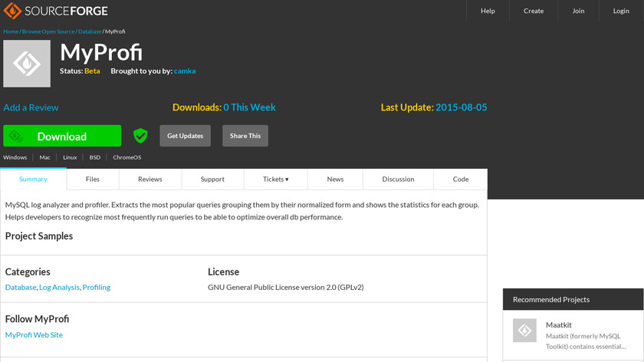Image resolution: width=644 pixels, height=362 pixels.
Task: Click the Maatkit project icon
Action: (524, 331)
